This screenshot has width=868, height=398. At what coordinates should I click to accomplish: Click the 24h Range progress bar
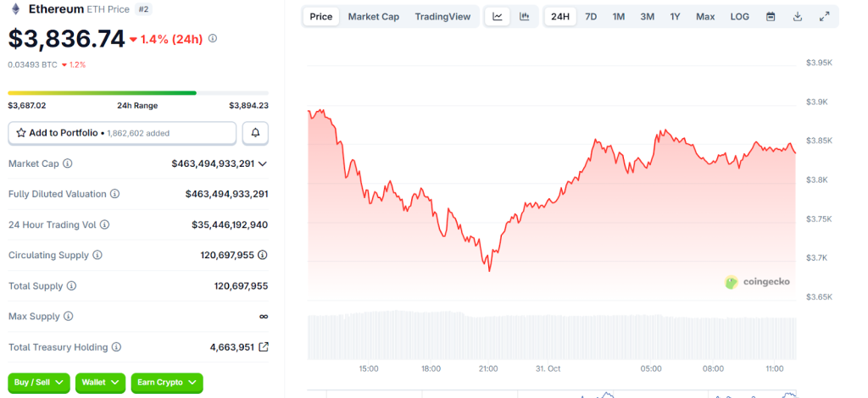pyautogui.click(x=138, y=93)
